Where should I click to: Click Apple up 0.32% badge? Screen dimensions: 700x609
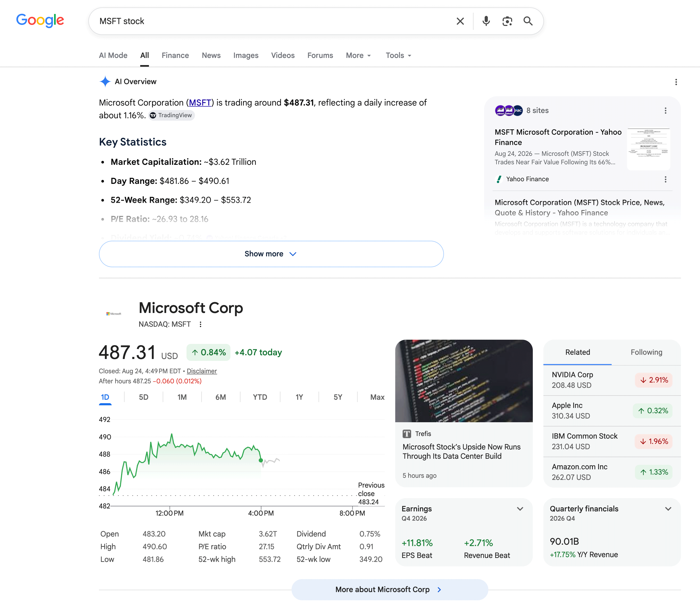tap(652, 411)
